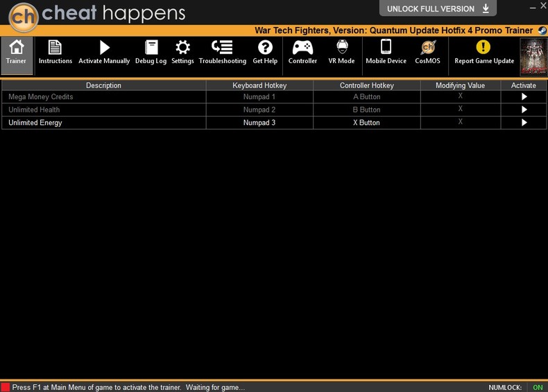This screenshot has width=548, height=392.
Task: Click the Numpad 2 keyboard hotkey cell
Action: (259, 110)
